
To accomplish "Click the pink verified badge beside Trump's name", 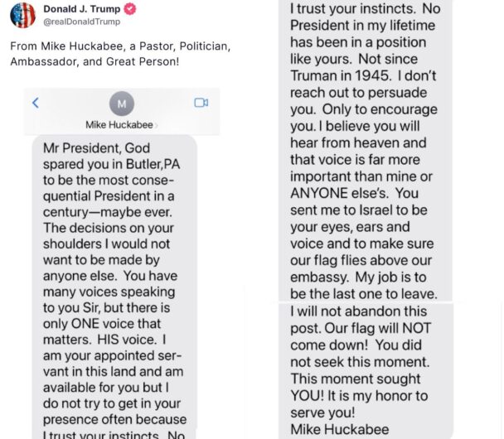I will [x=130, y=9].
